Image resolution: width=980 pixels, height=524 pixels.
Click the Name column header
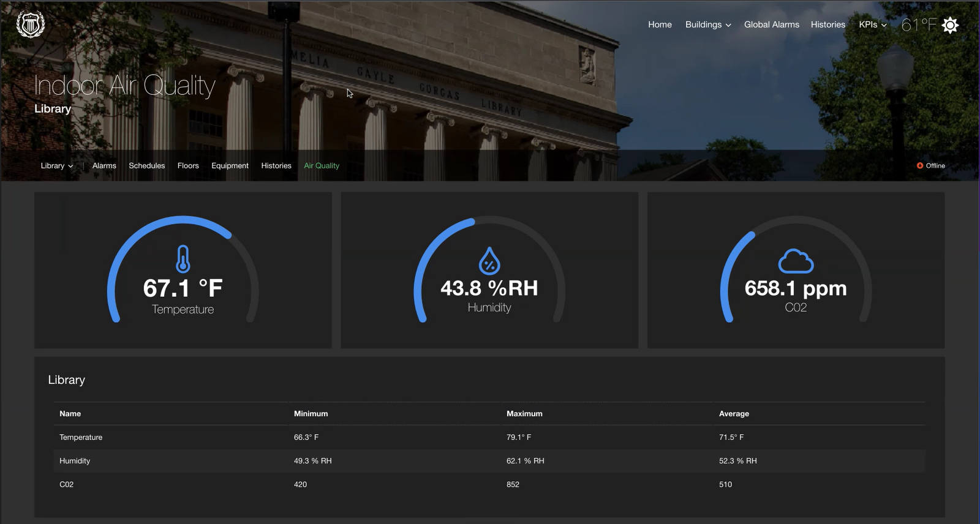(x=70, y=414)
